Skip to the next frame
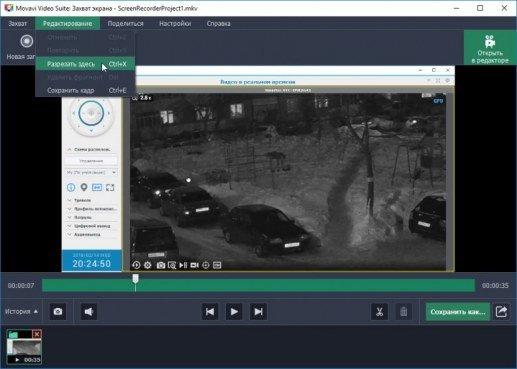Viewport: 517px width, 369px height. (x=258, y=312)
